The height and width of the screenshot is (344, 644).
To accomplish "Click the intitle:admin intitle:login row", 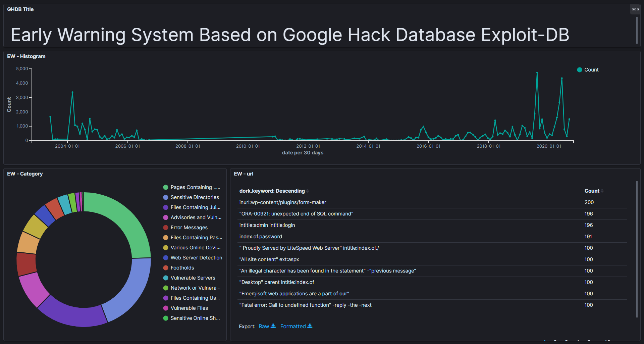I will point(432,225).
